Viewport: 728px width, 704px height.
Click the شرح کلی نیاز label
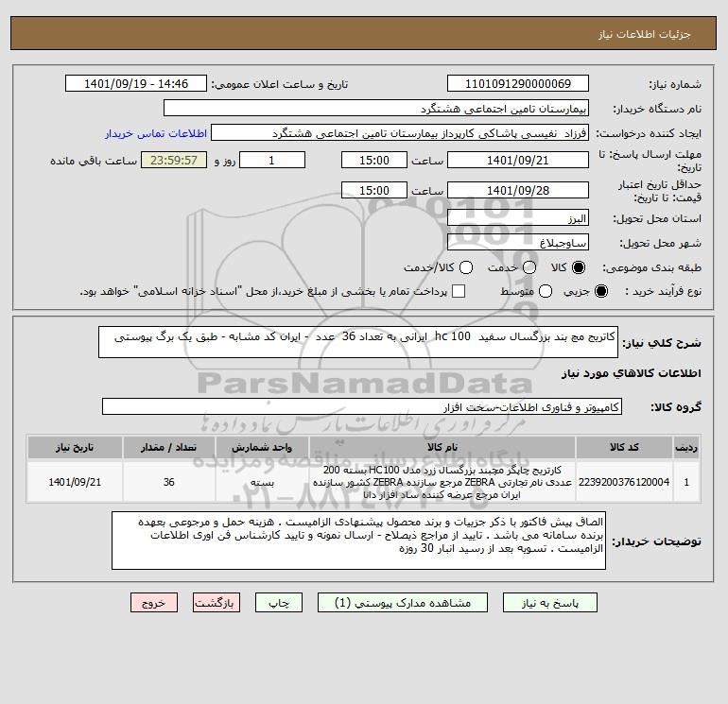coord(662,343)
